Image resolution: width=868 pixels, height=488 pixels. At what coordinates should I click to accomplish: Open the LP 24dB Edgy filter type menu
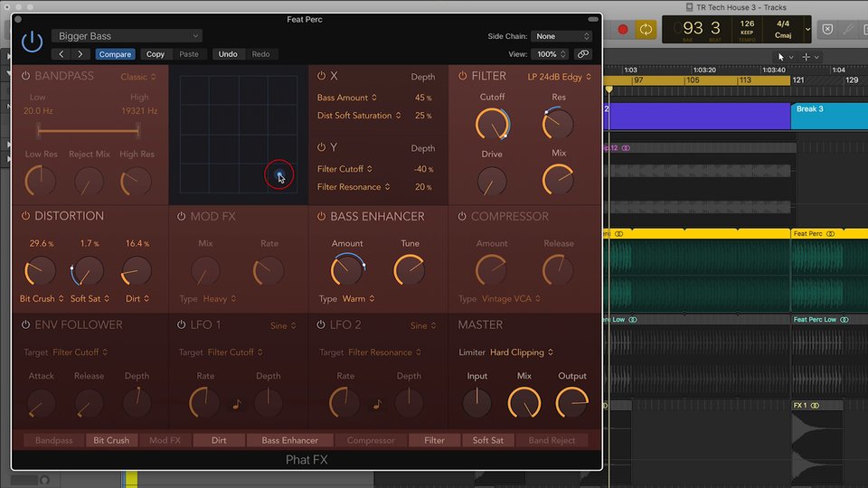click(559, 77)
